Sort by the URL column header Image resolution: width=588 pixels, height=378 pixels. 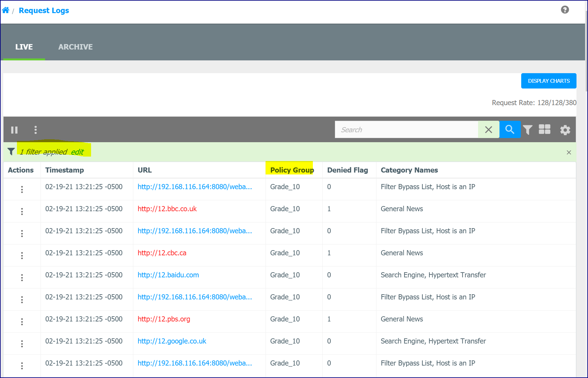tap(145, 170)
